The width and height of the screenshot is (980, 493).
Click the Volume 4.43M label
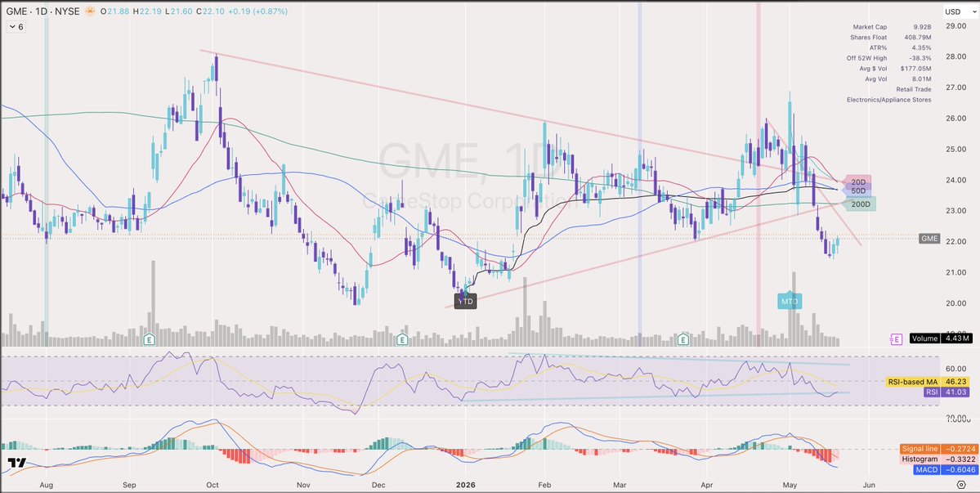click(941, 338)
